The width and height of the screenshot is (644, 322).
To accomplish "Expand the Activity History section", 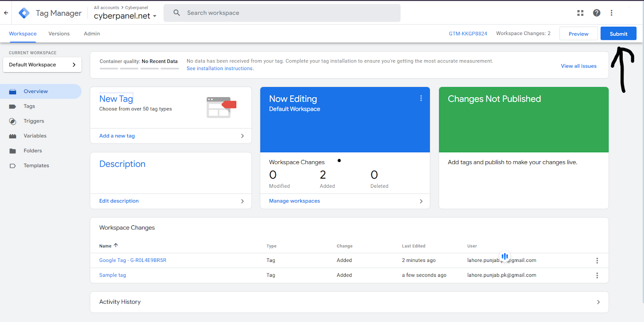I will [349, 302].
